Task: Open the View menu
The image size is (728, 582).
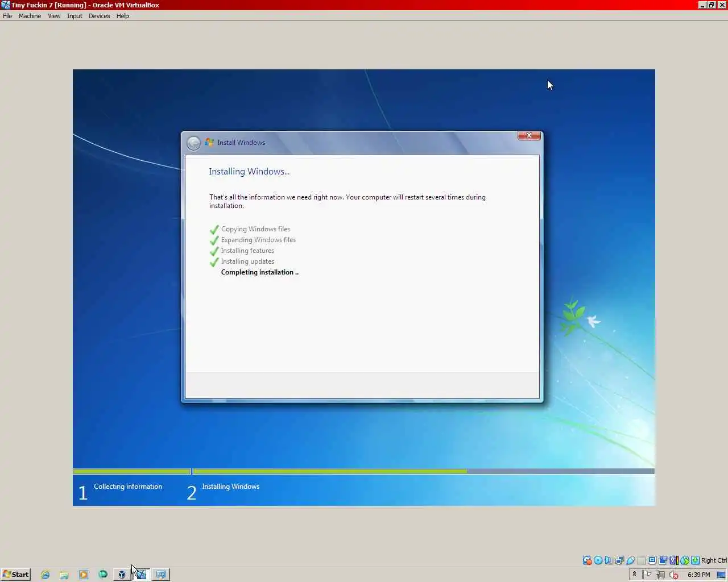Action: pos(54,16)
